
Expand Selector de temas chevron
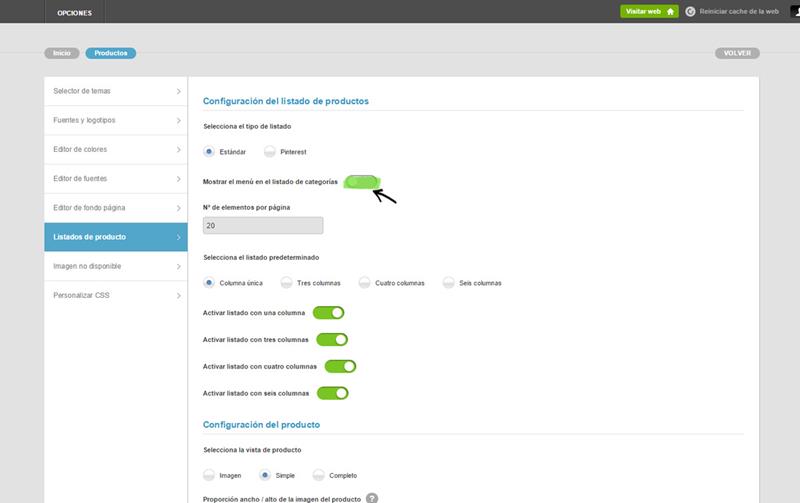(x=178, y=91)
